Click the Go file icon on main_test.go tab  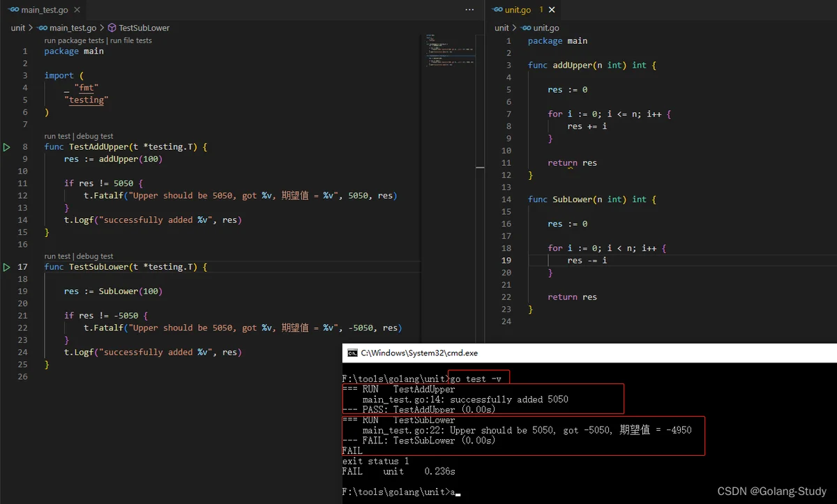coord(14,10)
